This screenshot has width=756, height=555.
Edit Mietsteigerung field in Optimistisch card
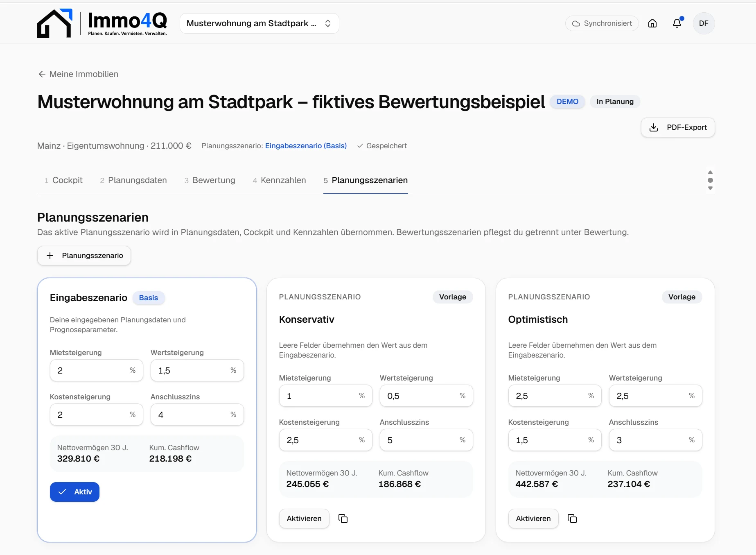pyautogui.click(x=555, y=396)
